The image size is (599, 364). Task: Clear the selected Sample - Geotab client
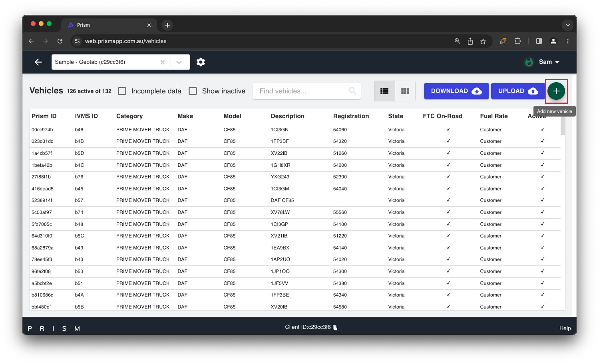tap(162, 62)
